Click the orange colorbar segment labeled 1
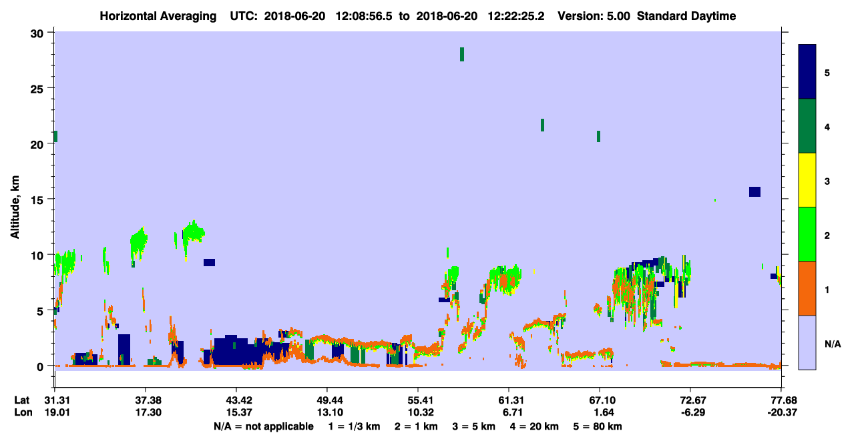This screenshot has width=868, height=445. point(807,288)
